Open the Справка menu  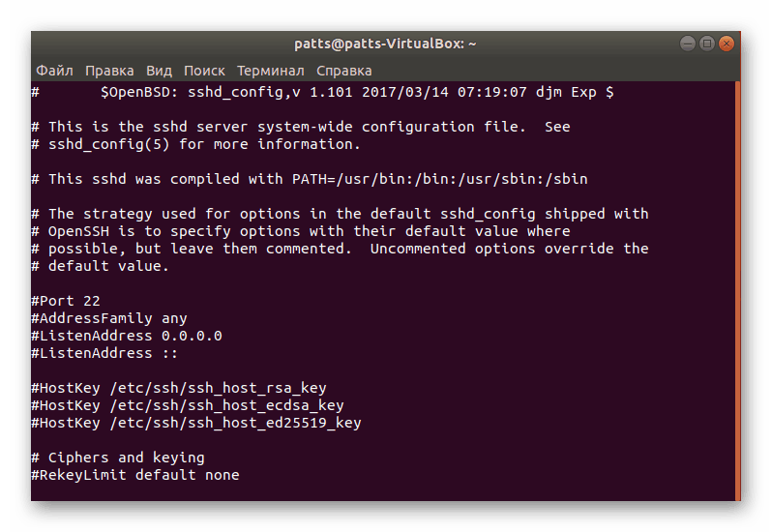(343, 71)
